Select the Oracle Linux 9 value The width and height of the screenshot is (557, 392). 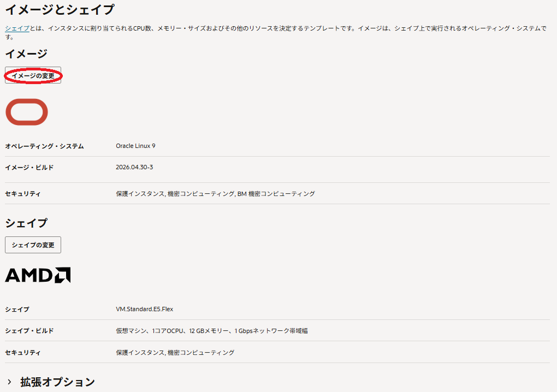point(135,146)
